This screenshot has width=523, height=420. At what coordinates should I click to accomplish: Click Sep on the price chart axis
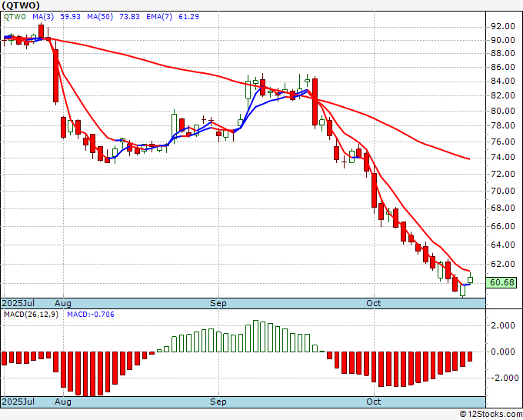pos(218,303)
